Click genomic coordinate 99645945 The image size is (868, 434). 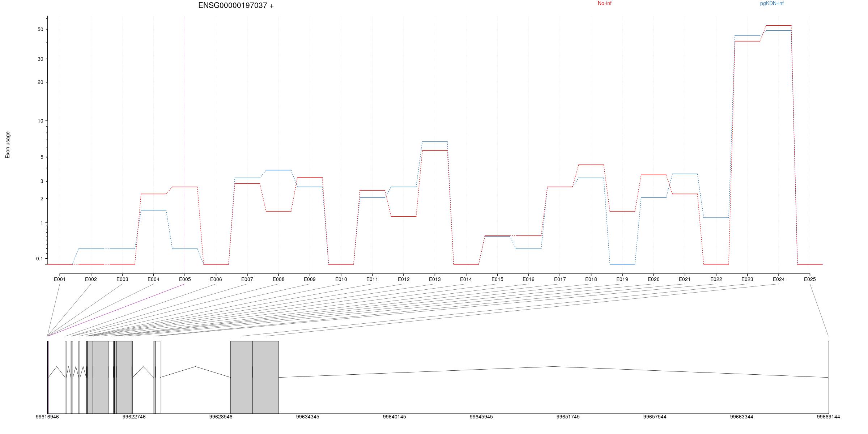(x=481, y=417)
